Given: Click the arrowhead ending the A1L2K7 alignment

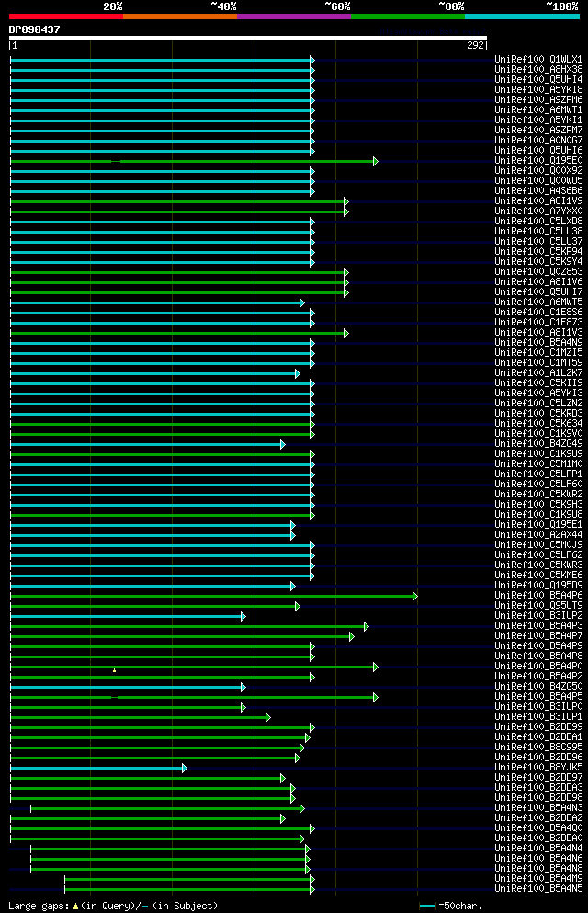Looking at the screenshot, I should click(297, 373).
